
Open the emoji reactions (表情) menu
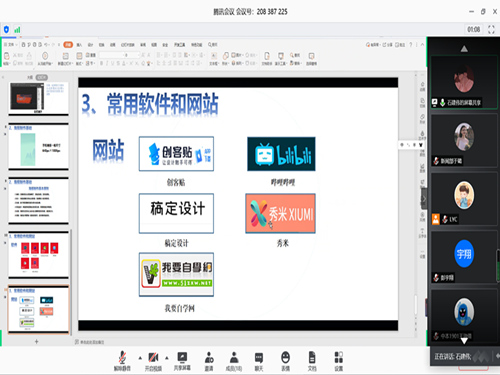click(x=285, y=361)
